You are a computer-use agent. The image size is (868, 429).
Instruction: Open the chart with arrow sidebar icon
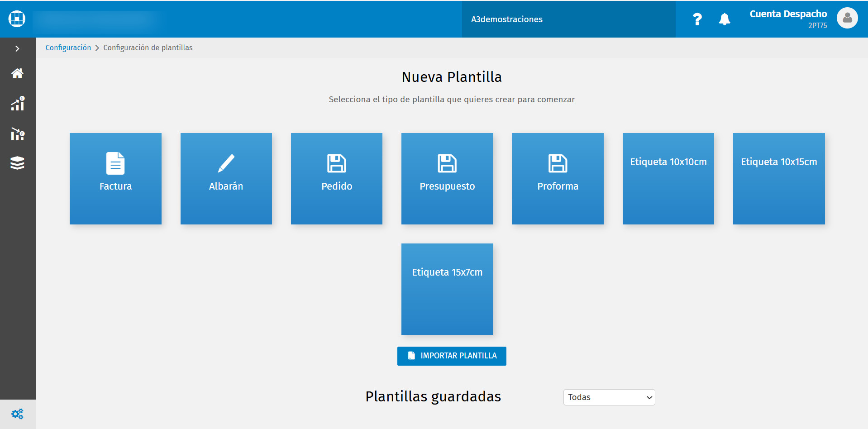(x=17, y=134)
